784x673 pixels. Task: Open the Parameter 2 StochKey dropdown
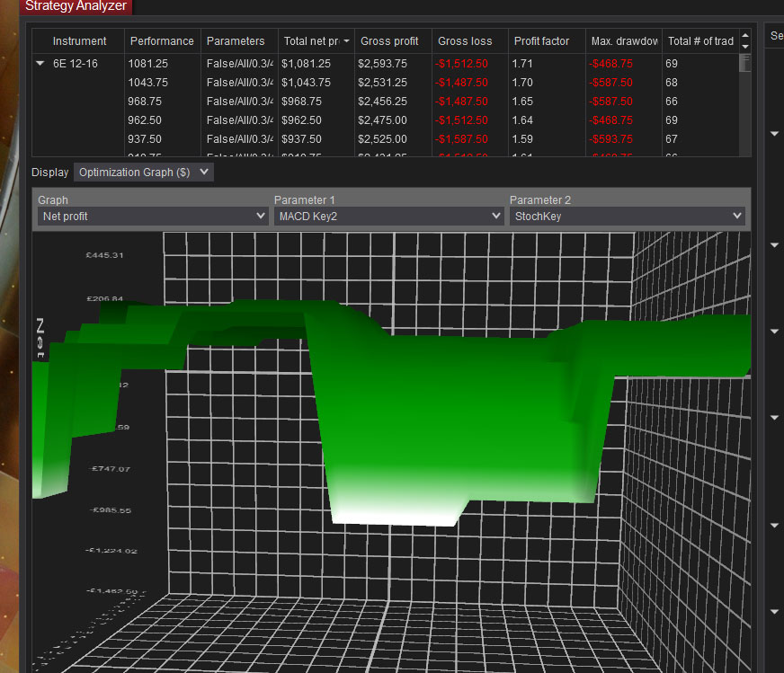coord(627,217)
